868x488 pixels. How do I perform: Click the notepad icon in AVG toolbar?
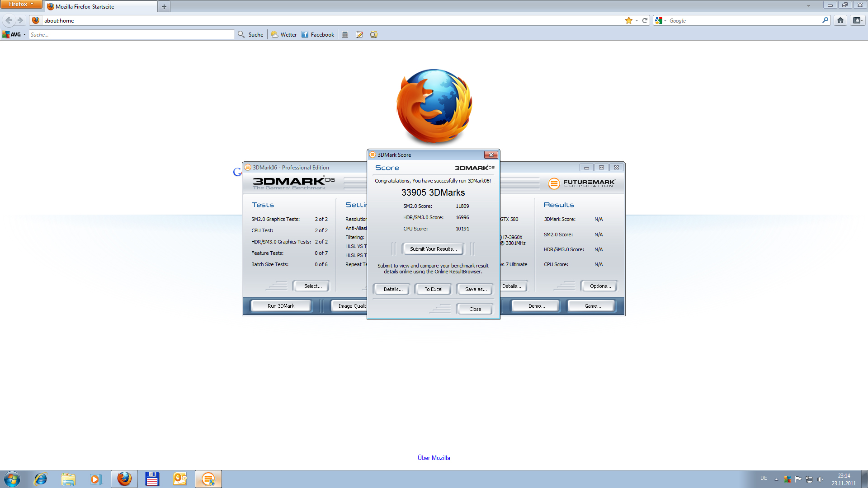[359, 34]
